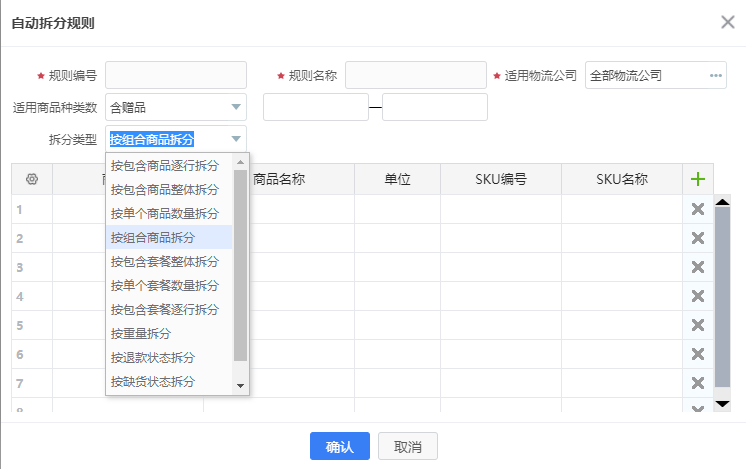Delete row 1 with its X icon

click(697, 209)
